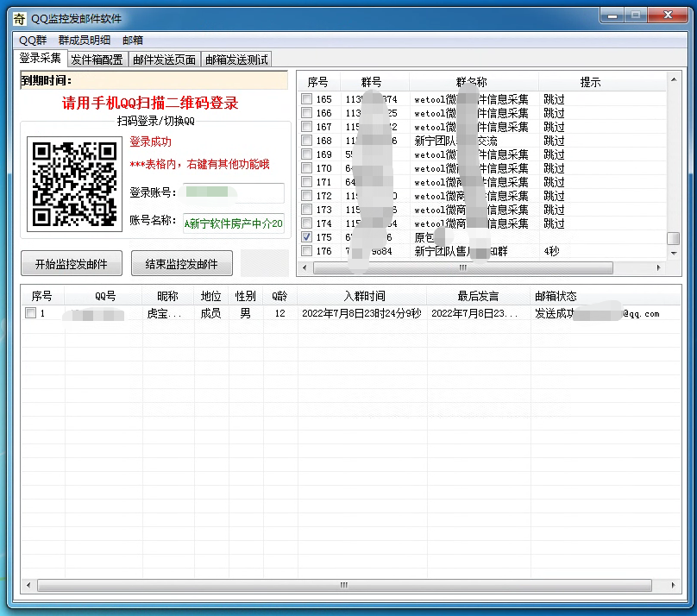Check the box for group row 174

coord(307,223)
